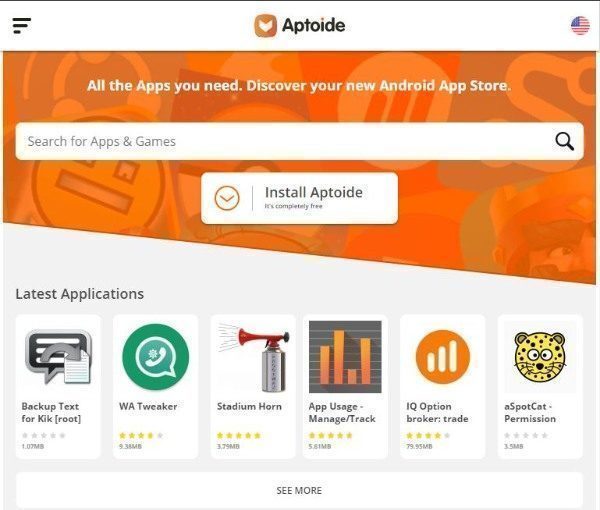The width and height of the screenshot is (600, 510).
Task: Click the Stadium Horn title link
Action: [249, 406]
